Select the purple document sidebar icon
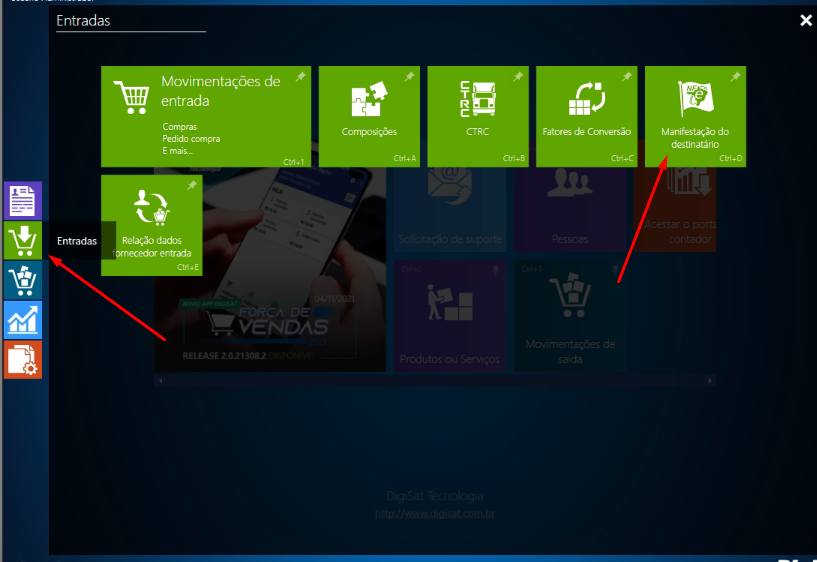 23,201
